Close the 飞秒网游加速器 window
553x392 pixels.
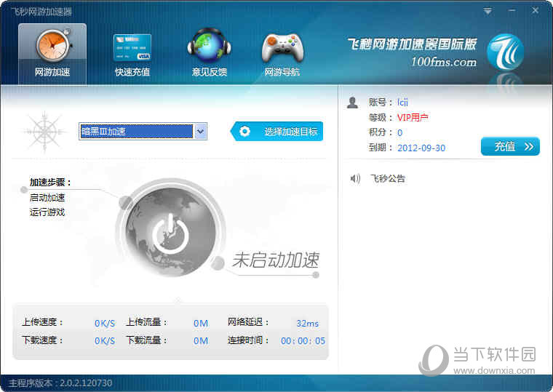click(x=535, y=11)
